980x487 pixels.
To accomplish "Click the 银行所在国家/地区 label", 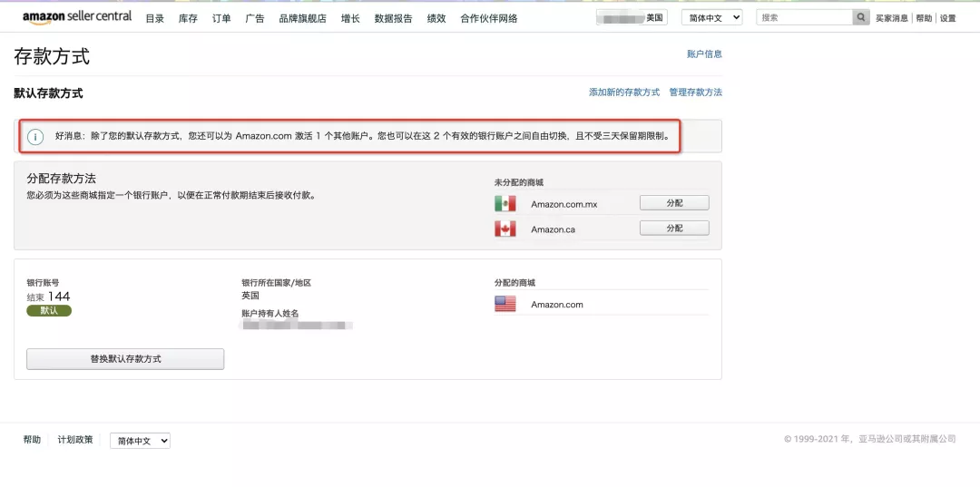I will [x=276, y=283].
